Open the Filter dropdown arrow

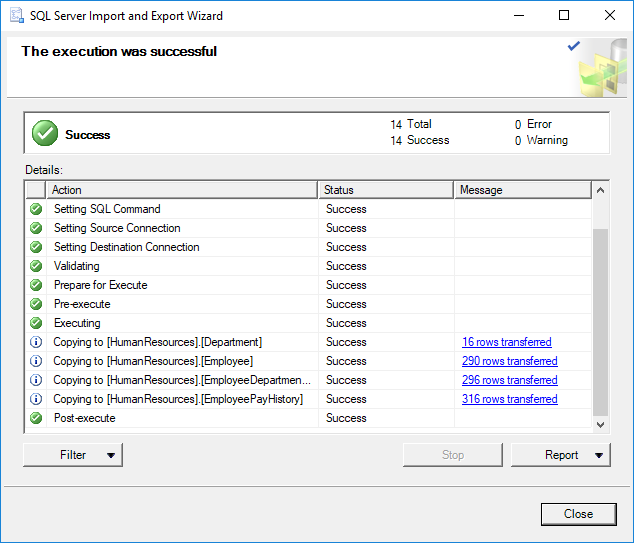click(x=111, y=455)
